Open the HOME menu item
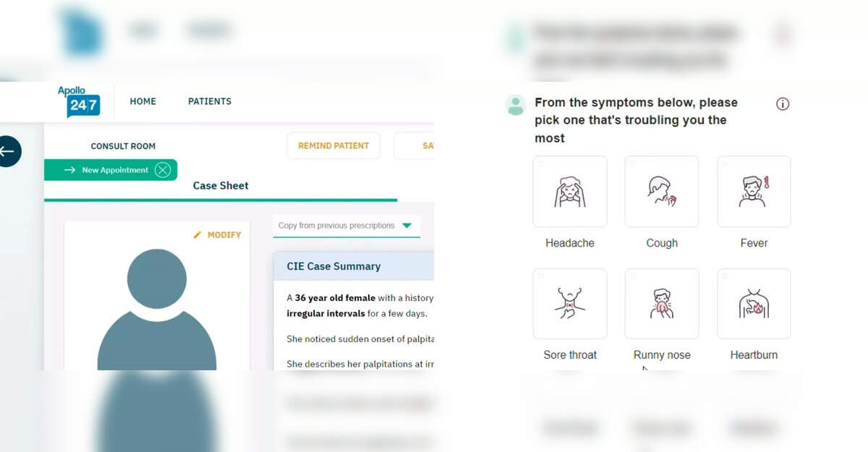The width and height of the screenshot is (868, 452). pyautogui.click(x=142, y=101)
